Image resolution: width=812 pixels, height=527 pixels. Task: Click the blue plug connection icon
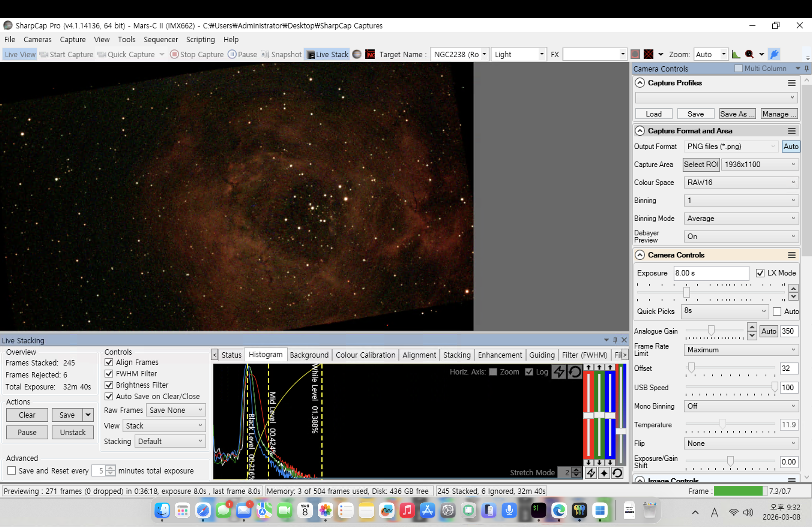[774, 54]
